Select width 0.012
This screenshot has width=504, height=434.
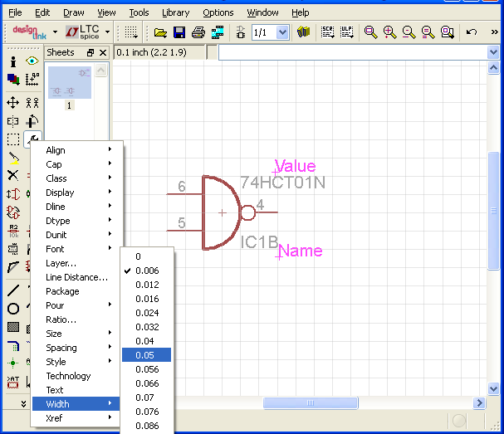pos(147,285)
